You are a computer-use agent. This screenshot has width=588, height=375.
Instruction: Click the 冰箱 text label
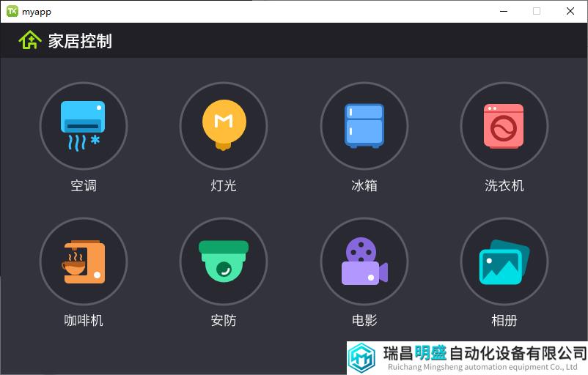point(364,185)
